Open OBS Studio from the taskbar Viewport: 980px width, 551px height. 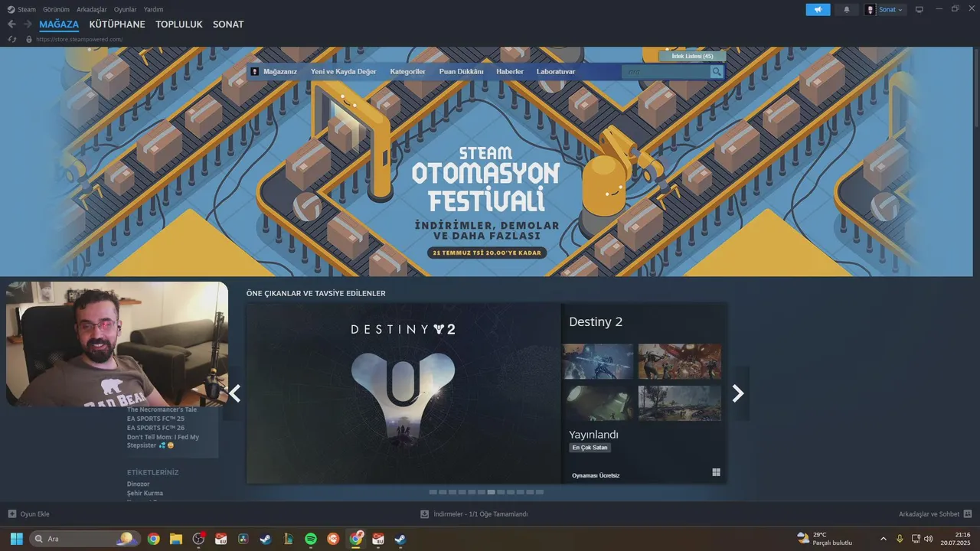198,539
